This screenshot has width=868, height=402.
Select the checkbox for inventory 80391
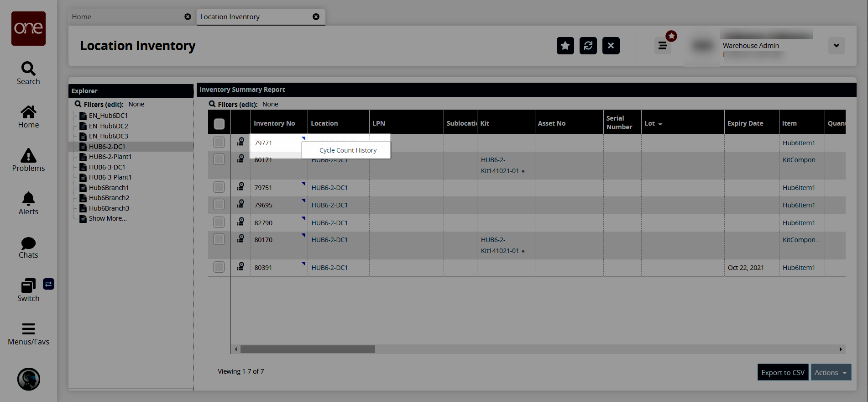pos(219,267)
